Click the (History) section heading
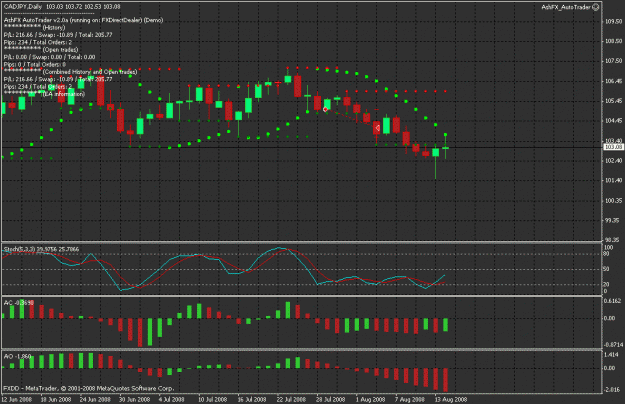 (x=54, y=27)
